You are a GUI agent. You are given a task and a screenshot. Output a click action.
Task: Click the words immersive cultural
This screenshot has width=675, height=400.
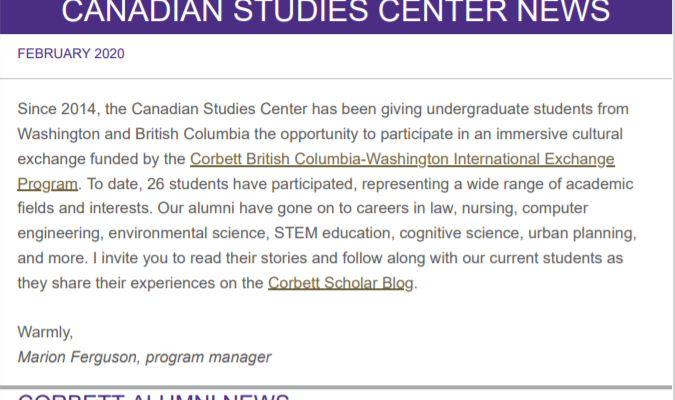click(x=559, y=134)
